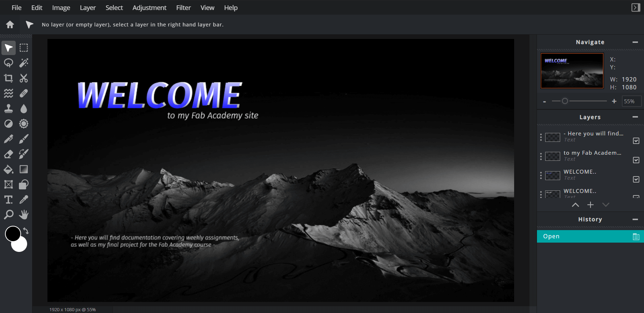
Task: Select the Eraser tool
Action: click(x=9, y=154)
